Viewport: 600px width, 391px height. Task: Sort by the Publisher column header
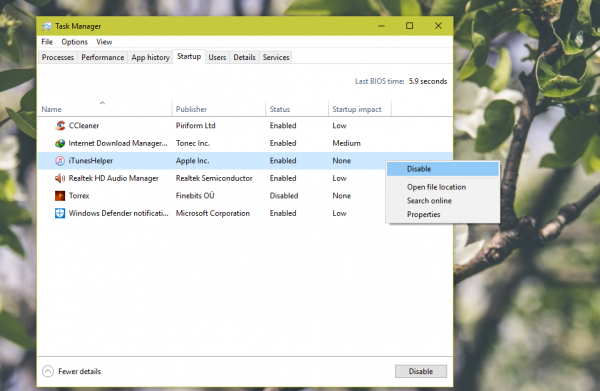218,109
